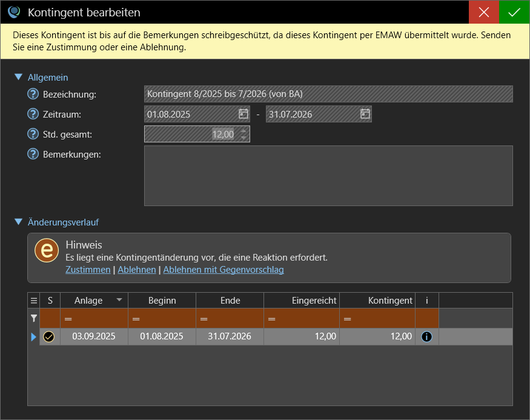Click the filter funnel icon in the table
The width and height of the screenshot is (530, 420).
(34, 318)
